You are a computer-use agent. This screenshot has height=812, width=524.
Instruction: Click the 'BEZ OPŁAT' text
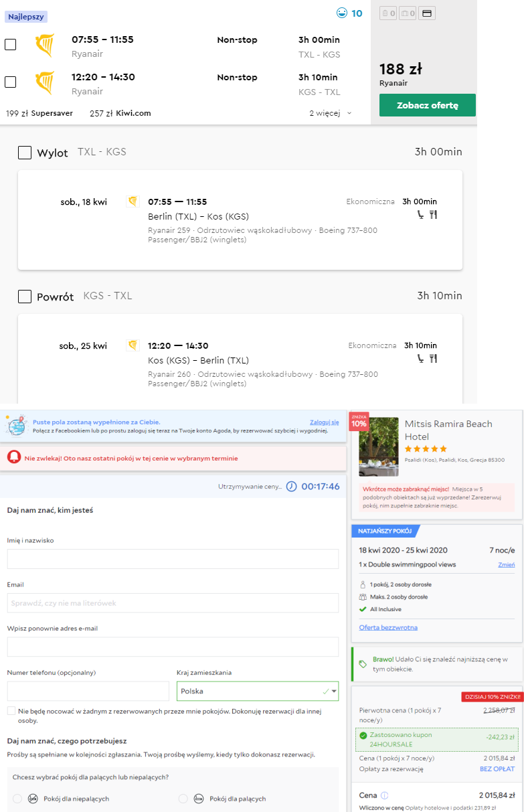click(497, 769)
